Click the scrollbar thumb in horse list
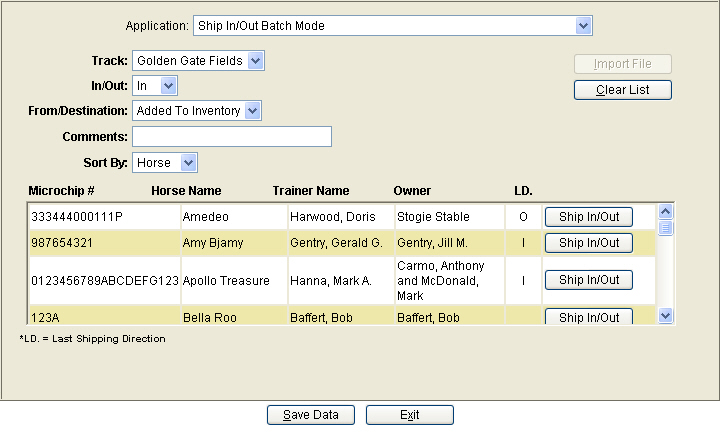Viewport: 720px width, 432px height. 665,228
